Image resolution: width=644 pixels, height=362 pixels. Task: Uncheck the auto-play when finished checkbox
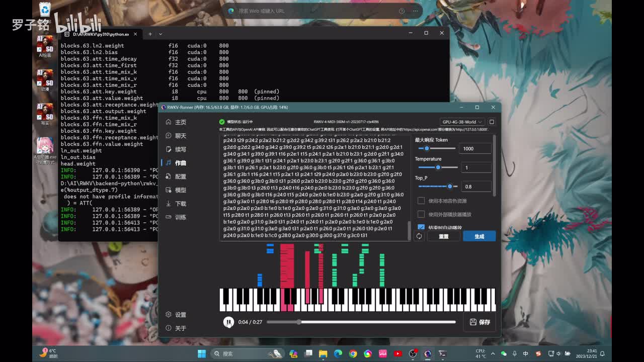click(x=421, y=227)
